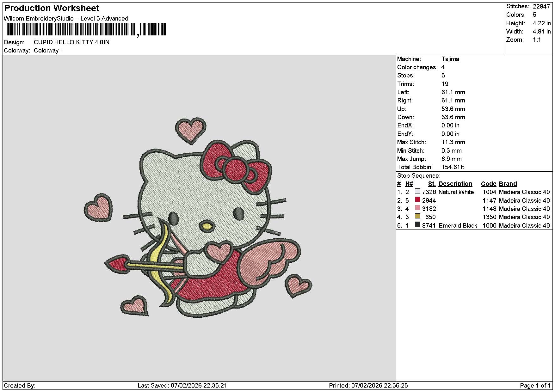555x392 pixels.
Task: Click the 'N#' column header
Action: pyautogui.click(x=409, y=184)
